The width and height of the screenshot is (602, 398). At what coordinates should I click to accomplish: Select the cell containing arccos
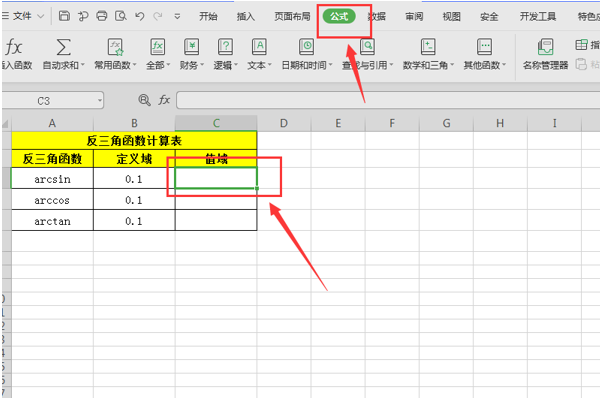52,199
